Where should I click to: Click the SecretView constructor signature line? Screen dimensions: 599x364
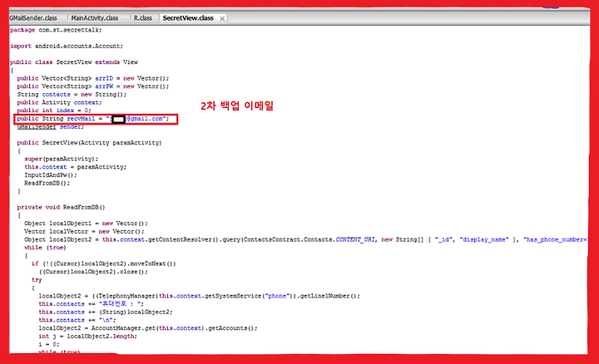point(89,143)
